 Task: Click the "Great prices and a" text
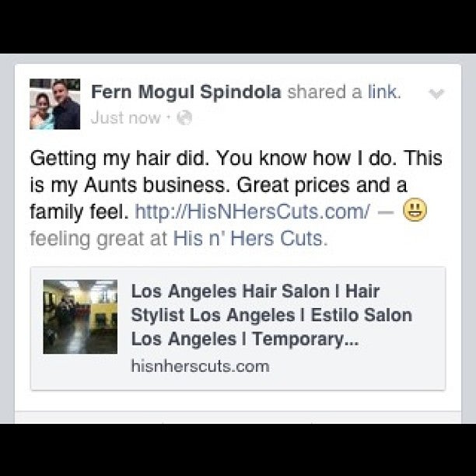tap(321, 185)
